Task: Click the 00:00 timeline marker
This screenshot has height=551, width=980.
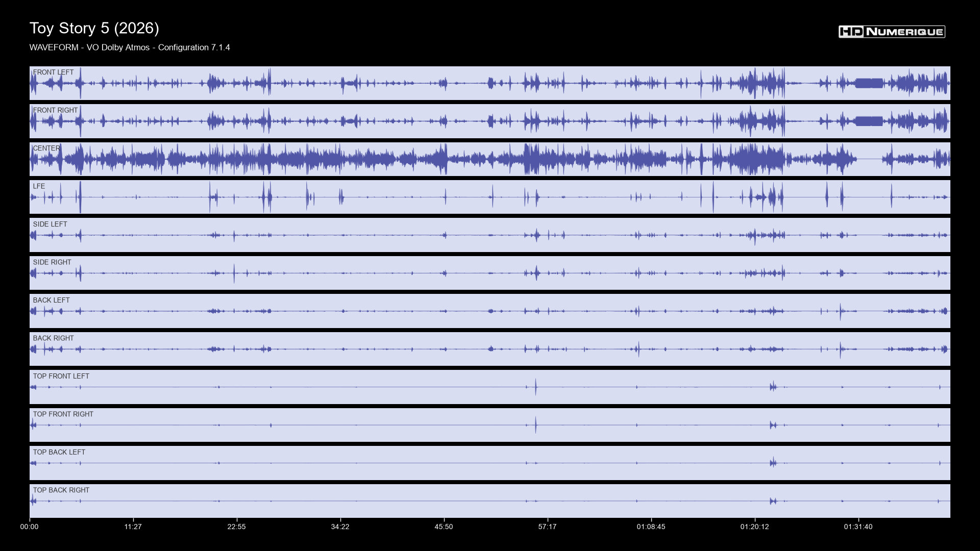Action: point(30,527)
